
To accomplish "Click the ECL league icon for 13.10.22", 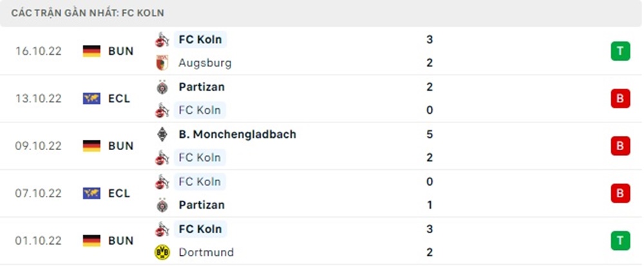I will (91, 99).
